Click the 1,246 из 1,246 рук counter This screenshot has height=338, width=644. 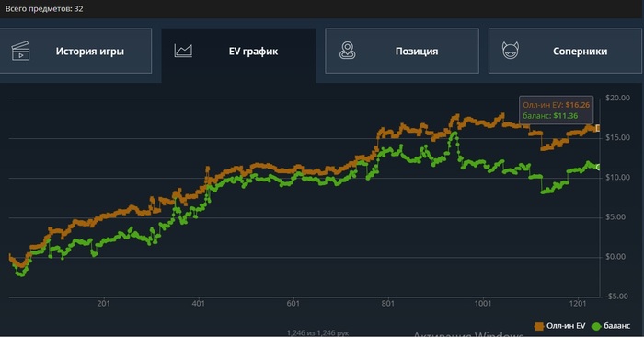[x=318, y=333]
